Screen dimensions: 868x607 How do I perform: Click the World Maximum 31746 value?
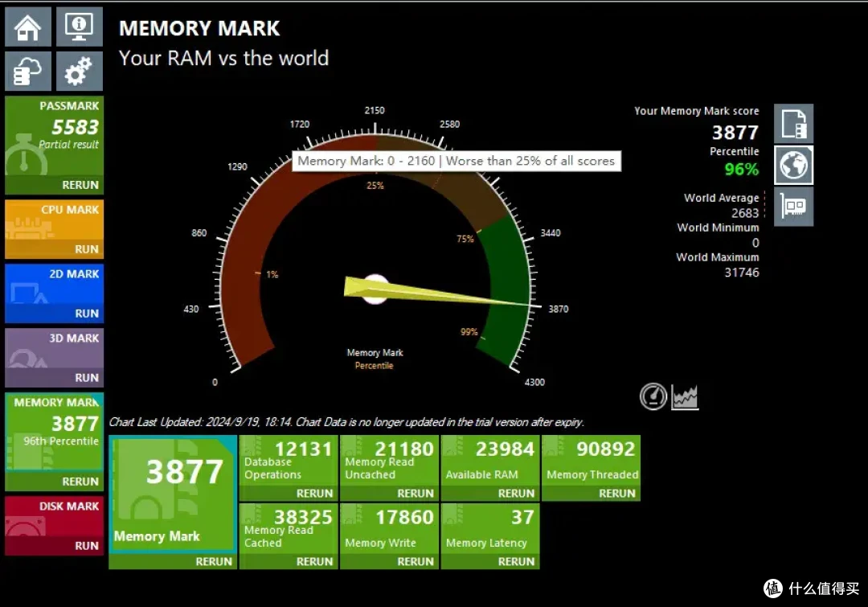(742, 273)
